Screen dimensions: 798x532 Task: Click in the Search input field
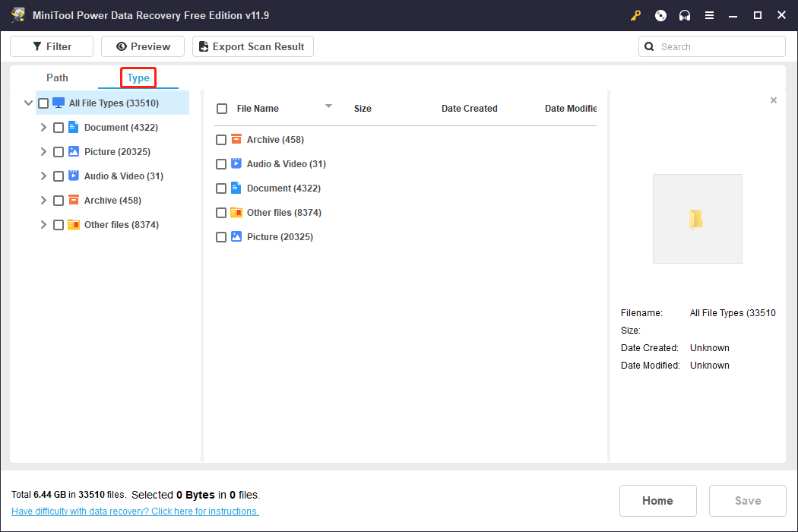click(x=718, y=46)
